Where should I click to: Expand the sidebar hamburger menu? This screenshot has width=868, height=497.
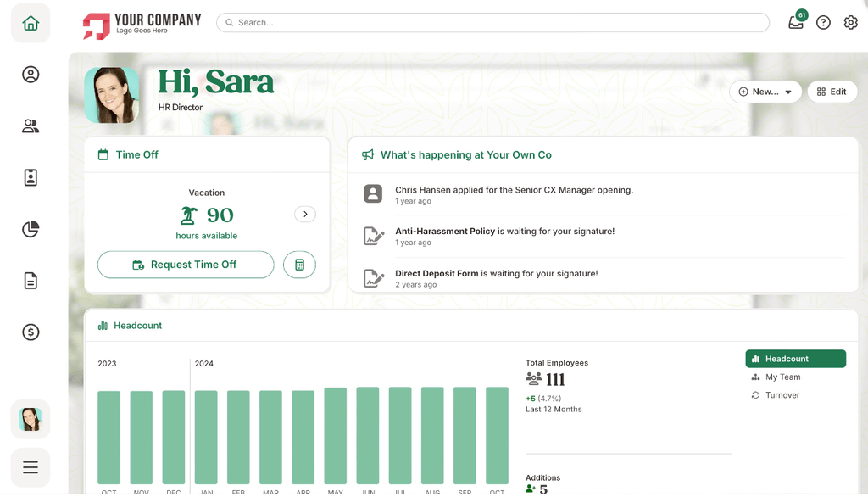31,467
